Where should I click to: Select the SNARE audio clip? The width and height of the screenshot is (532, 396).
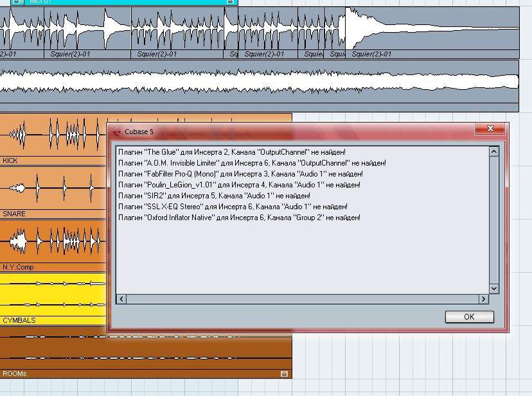coord(54,193)
